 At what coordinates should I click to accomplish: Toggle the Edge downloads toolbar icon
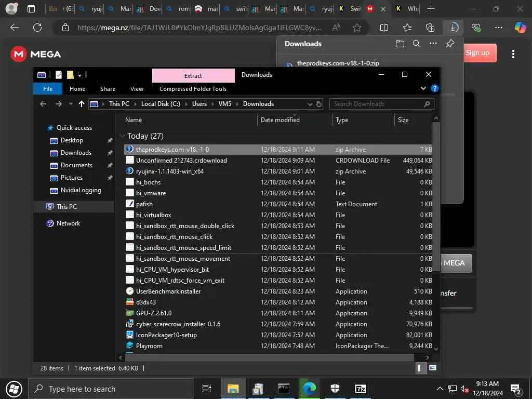(x=454, y=28)
